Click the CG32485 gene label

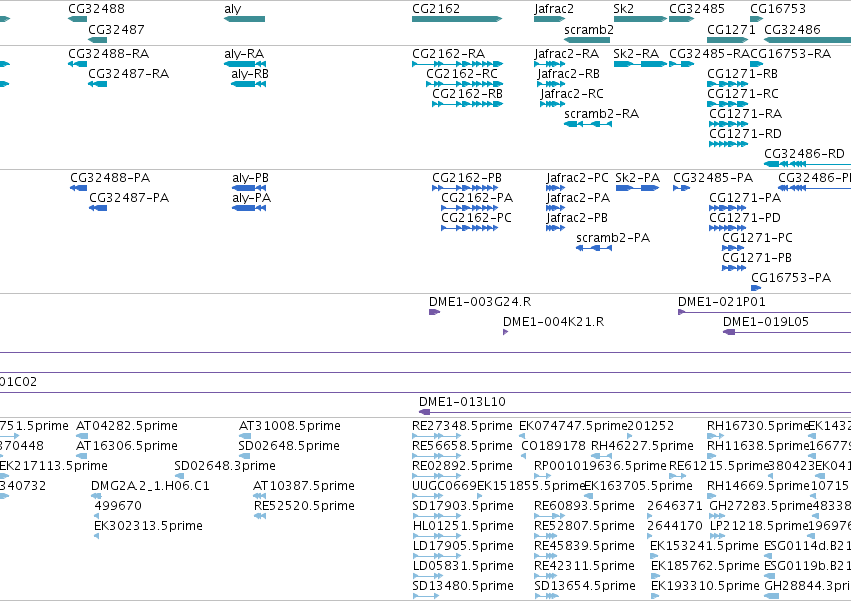pos(696,9)
